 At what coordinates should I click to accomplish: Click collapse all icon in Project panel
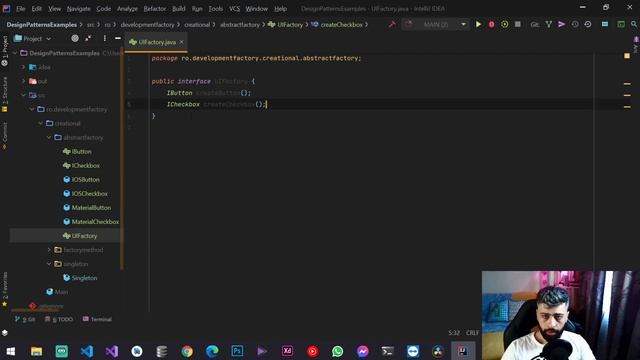(x=88, y=38)
